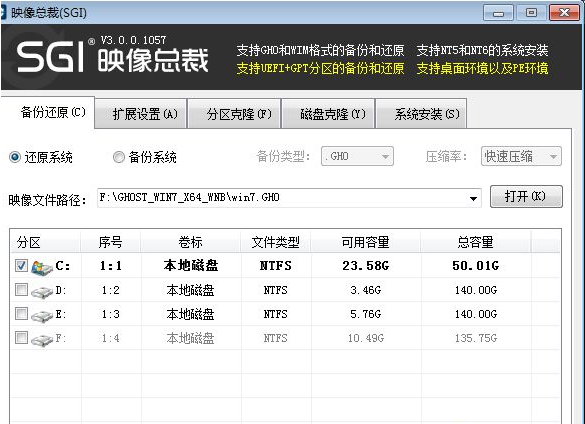This screenshot has height=424, width=585.
Task: Open the 系统安装 (S) tab
Action: pyautogui.click(x=421, y=114)
